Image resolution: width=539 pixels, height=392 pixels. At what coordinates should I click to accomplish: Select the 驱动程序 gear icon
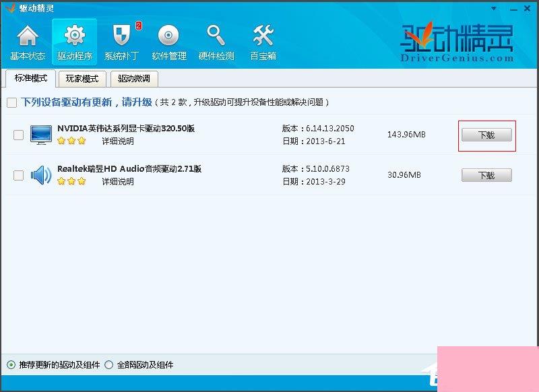(75, 42)
